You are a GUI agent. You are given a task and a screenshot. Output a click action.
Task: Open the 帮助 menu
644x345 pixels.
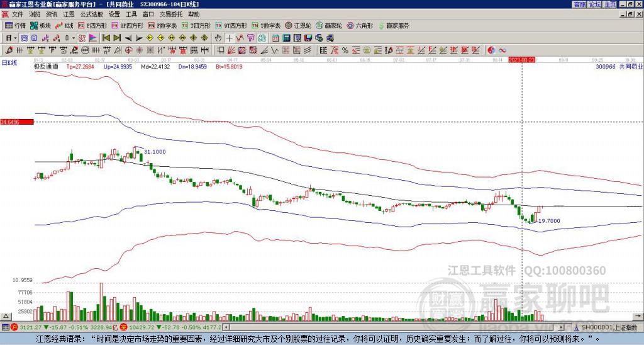point(194,14)
